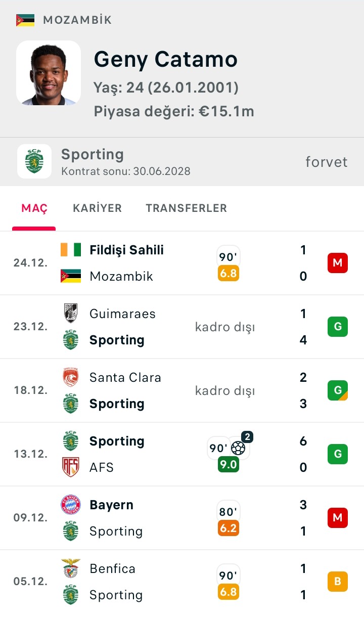Click the Mozambique flag icon in header
The image size is (364, 619).
25,20
